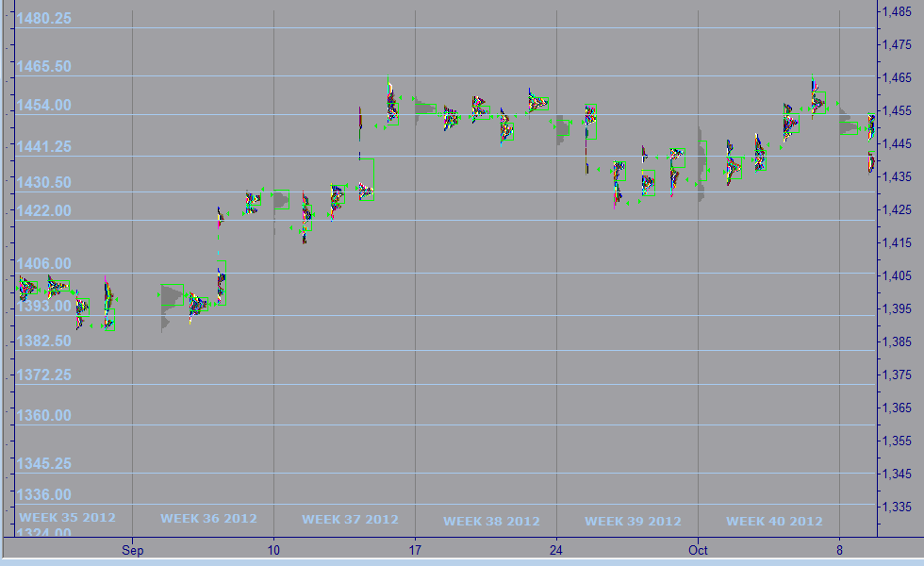
Task: Select the WEEK 39 2012 label
Action: point(633,522)
